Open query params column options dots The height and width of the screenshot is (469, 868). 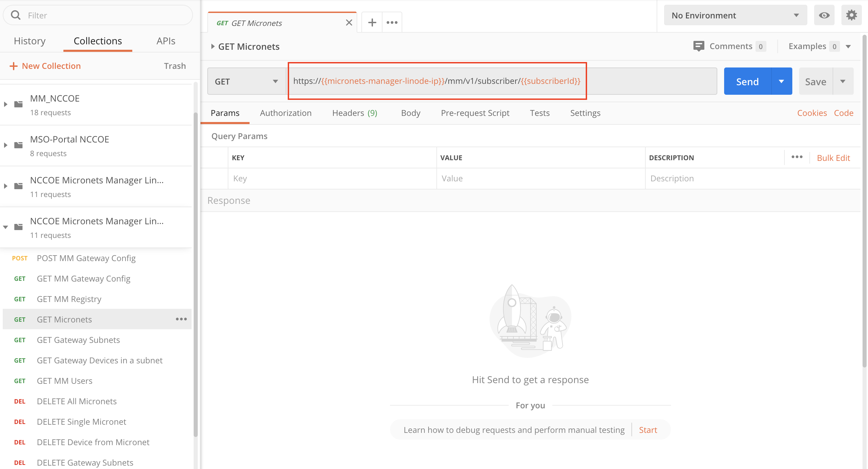click(797, 157)
